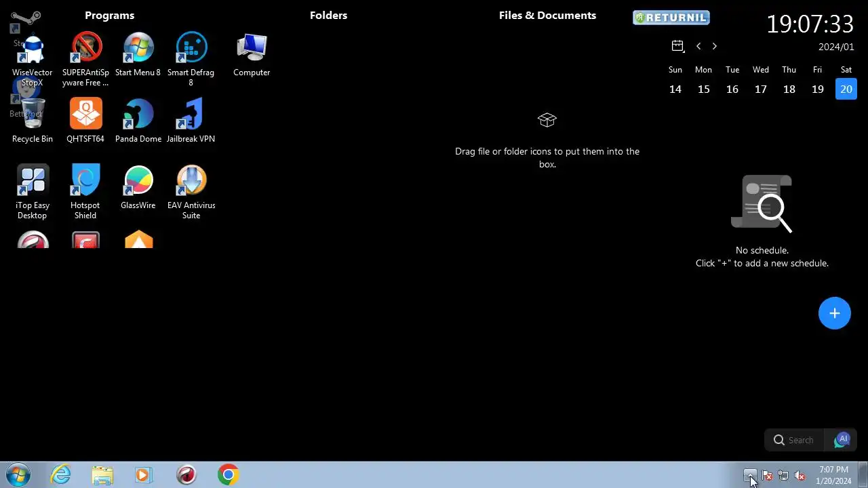Viewport: 868px width, 488px height.
Task: Select the Recycle Bin icon
Action: click(32, 122)
